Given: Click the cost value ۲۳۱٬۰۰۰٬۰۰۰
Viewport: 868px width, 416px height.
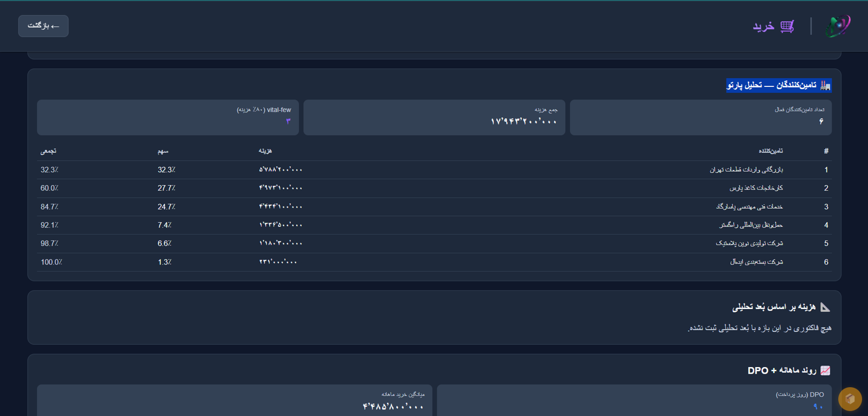Looking at the screenshot, I should click(278, 262).
